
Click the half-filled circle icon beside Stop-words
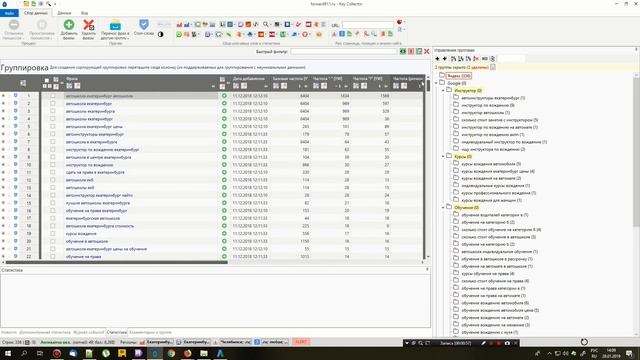(160, 34)
